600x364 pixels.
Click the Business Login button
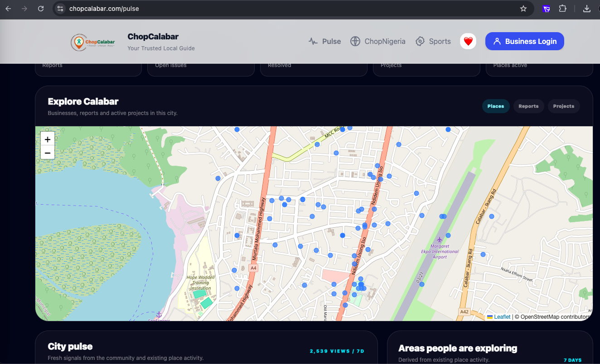pyautogui.click(x=525, y=41)
